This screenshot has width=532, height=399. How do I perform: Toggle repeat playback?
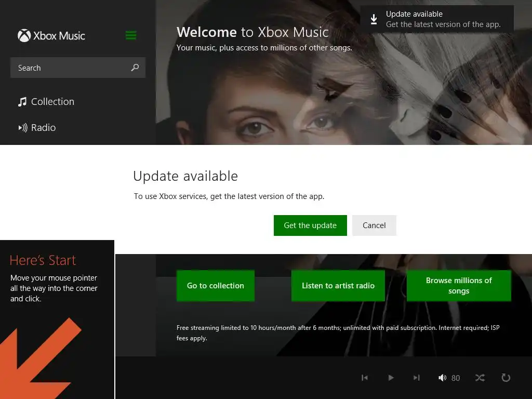tap(506, 378)
